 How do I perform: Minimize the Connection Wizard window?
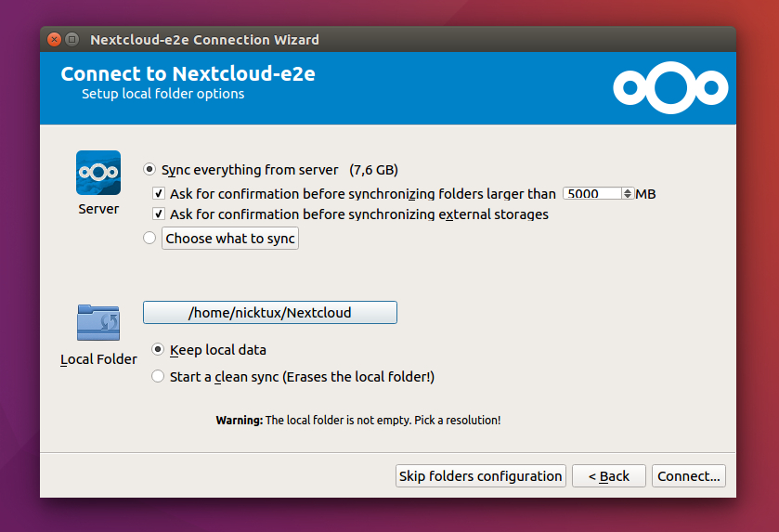click(x=71, y=40)
